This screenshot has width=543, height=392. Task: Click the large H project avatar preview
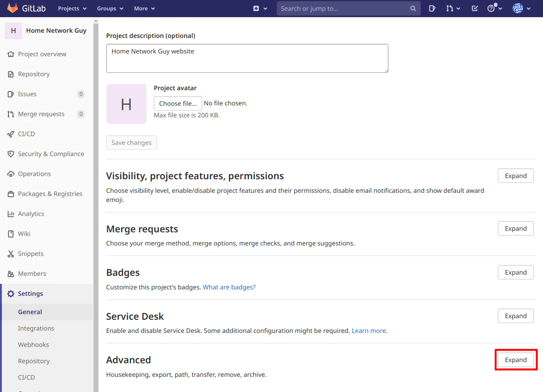click(126, 104)
